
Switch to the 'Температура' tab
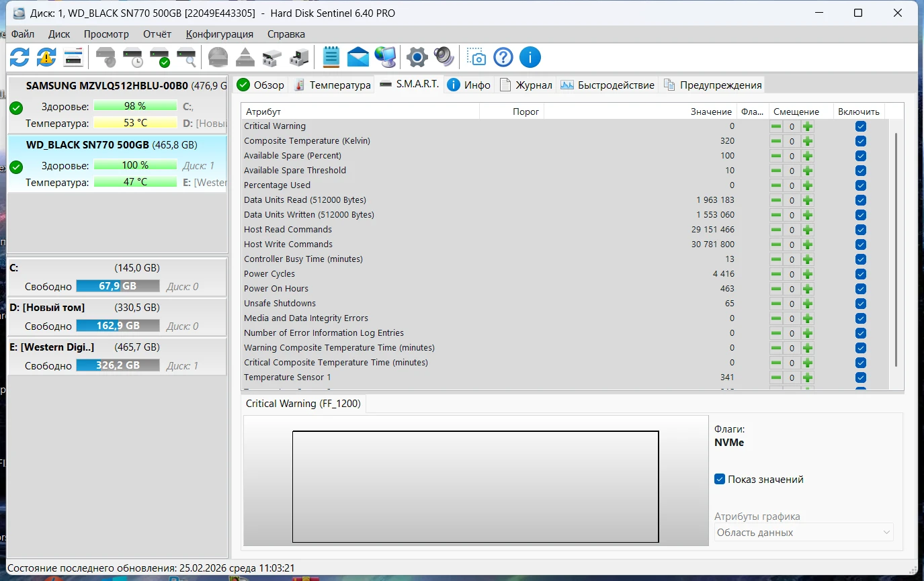click(x=333, y=85)
